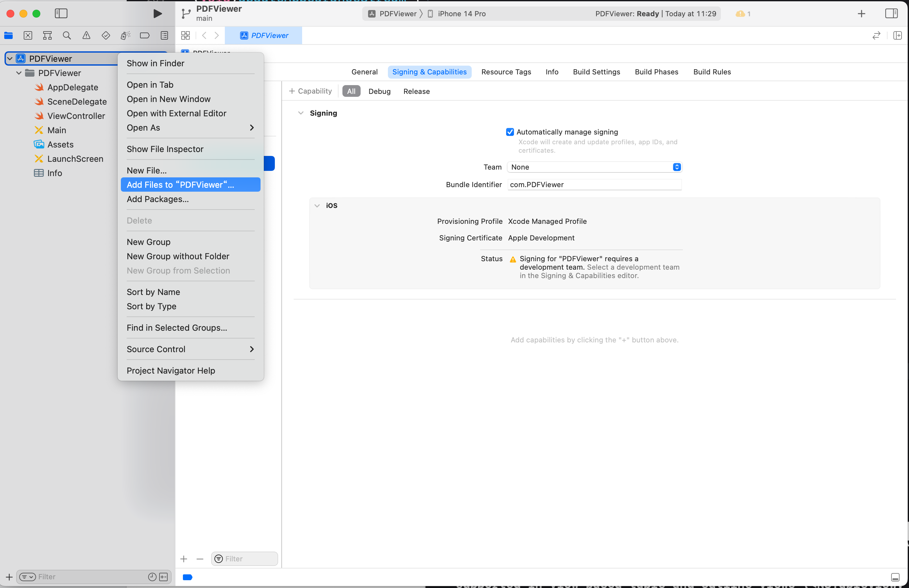Click the + Capability button
909x588 pixels.
pyautogui.click(x=310, y=91)
